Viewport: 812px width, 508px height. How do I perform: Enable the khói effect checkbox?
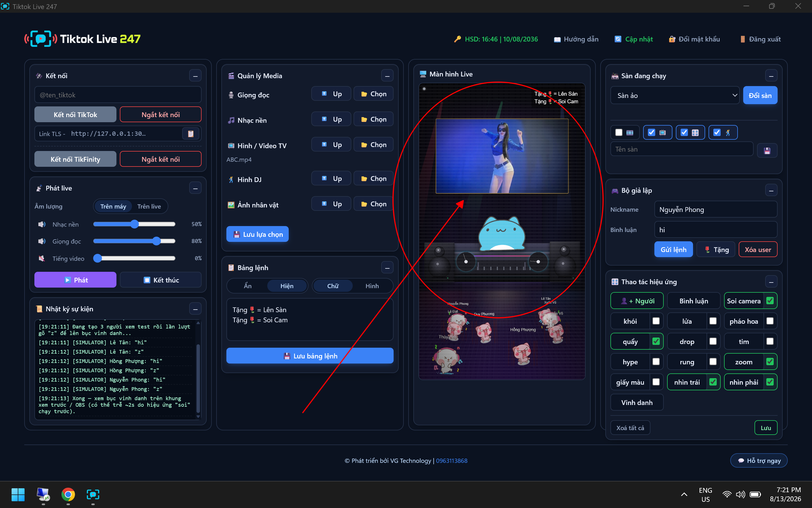pos(656,321)
